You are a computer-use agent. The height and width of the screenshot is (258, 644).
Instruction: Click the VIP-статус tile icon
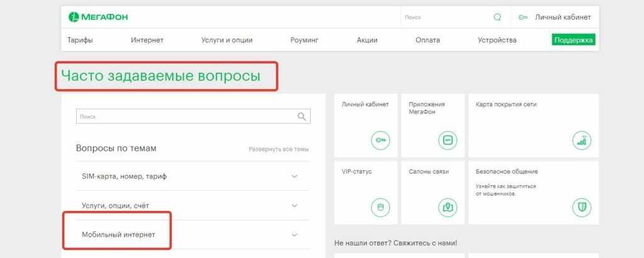click(x=380, y=207)
